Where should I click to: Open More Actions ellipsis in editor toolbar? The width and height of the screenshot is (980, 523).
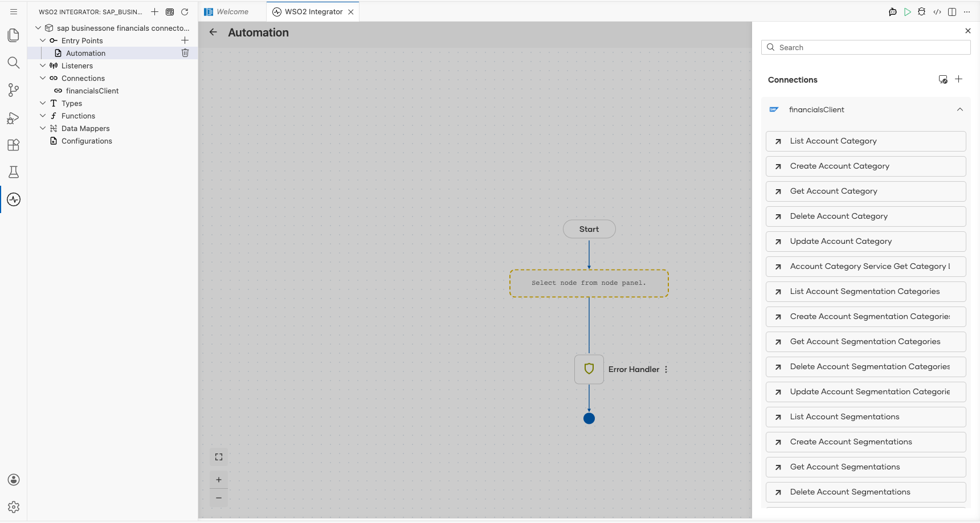(x=967, y=11)
